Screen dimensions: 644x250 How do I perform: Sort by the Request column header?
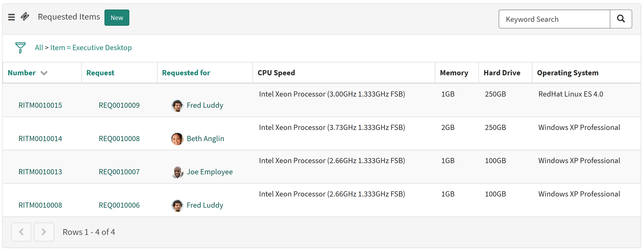tap(100, 73)
